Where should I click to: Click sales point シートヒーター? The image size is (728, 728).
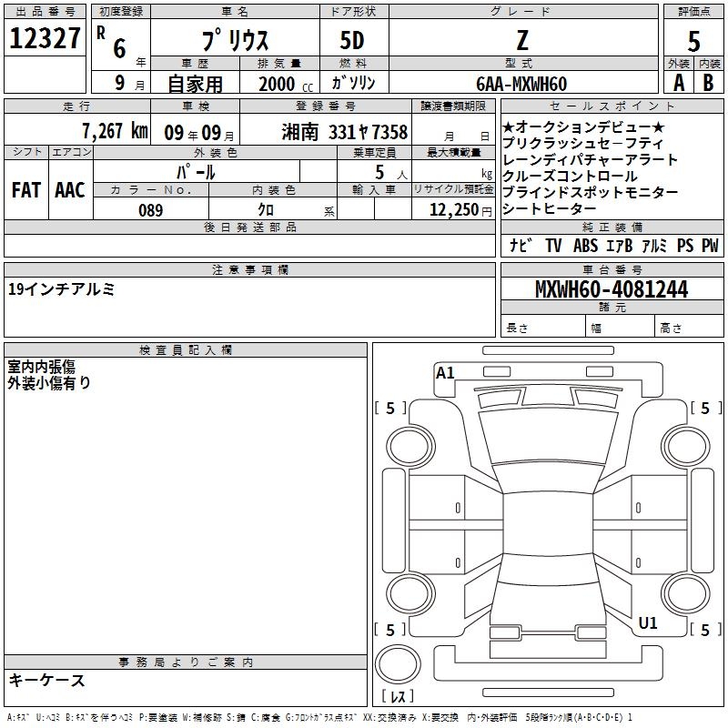(x=549, y=208)
